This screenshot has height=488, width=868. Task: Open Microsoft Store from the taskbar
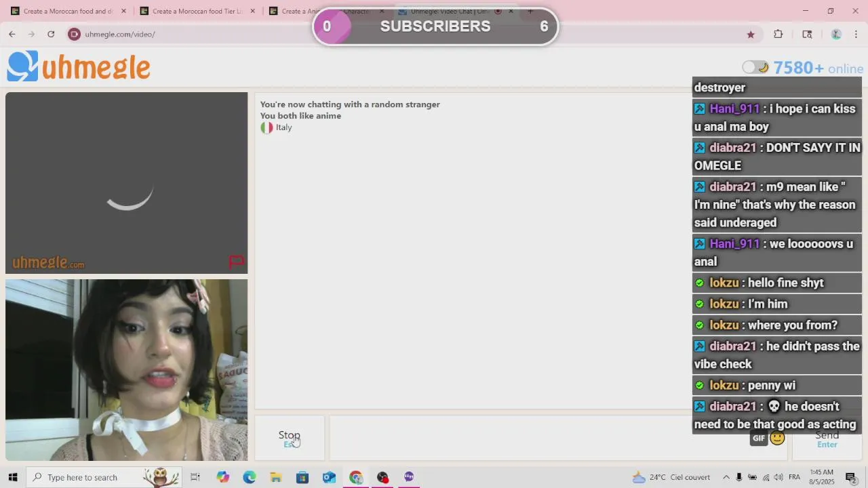point(302,477)
